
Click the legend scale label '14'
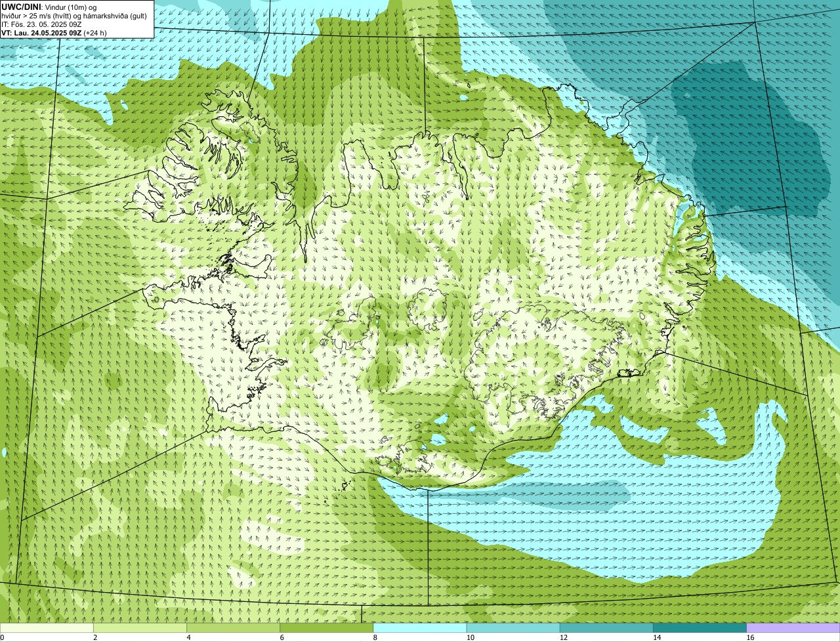point(656,637)
